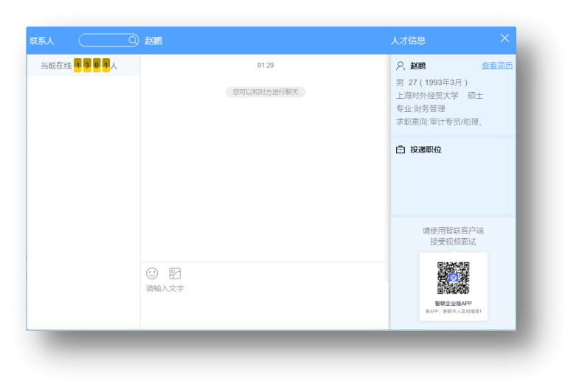Click the briefcase icon next to 投递职位

(x=401, y=150)
